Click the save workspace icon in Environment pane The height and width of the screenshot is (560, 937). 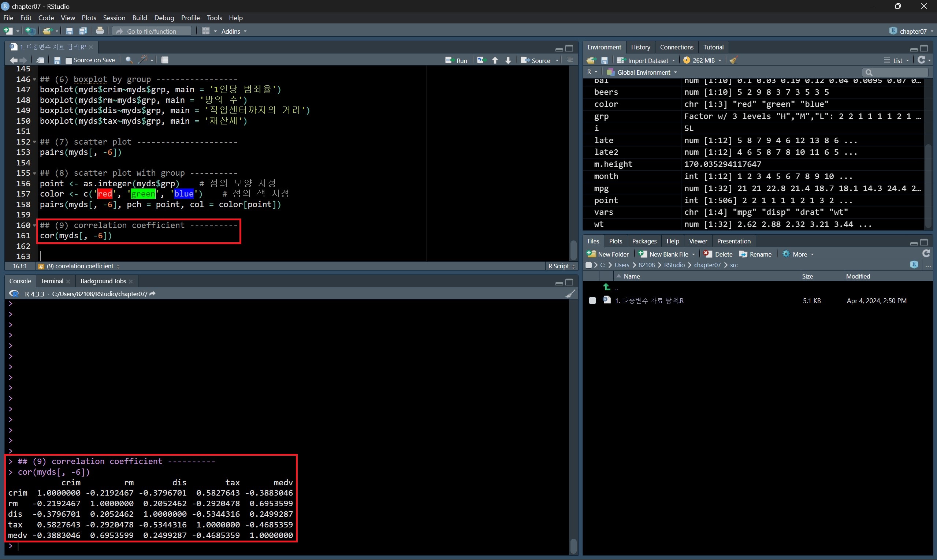(605, 60)
